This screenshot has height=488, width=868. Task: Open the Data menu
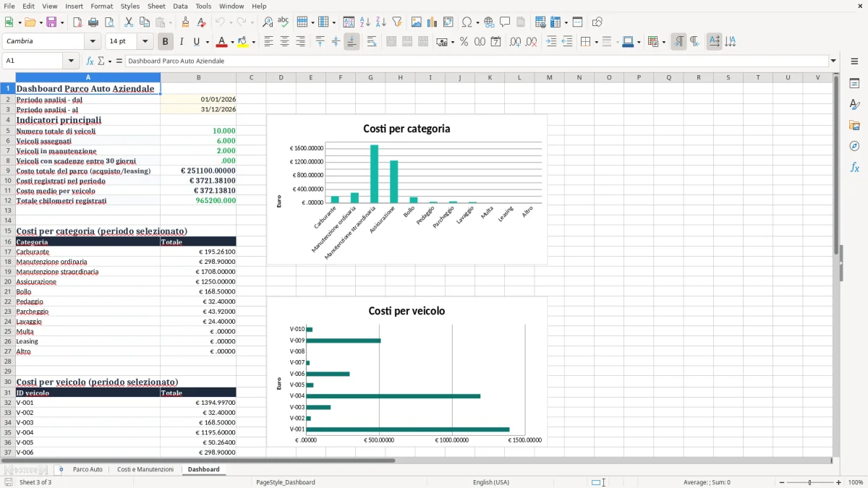(180, 6)
